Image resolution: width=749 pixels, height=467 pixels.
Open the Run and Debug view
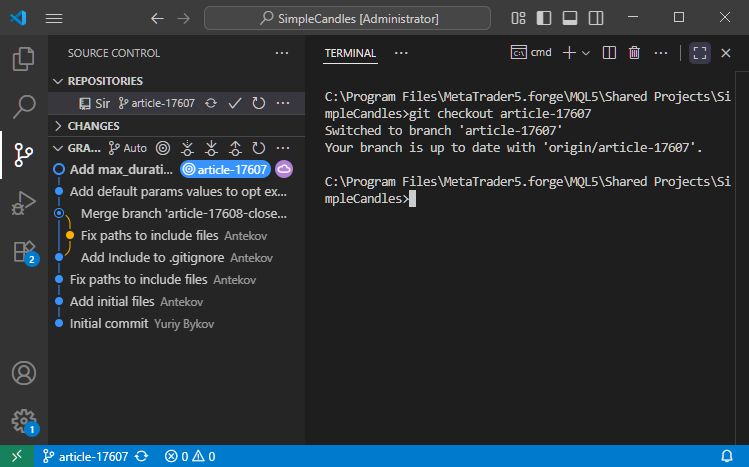click(x=23, y=202)
